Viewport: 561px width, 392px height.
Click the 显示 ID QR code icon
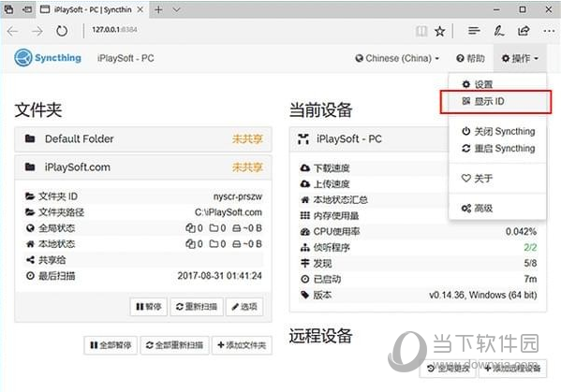[x=465, y=101]
